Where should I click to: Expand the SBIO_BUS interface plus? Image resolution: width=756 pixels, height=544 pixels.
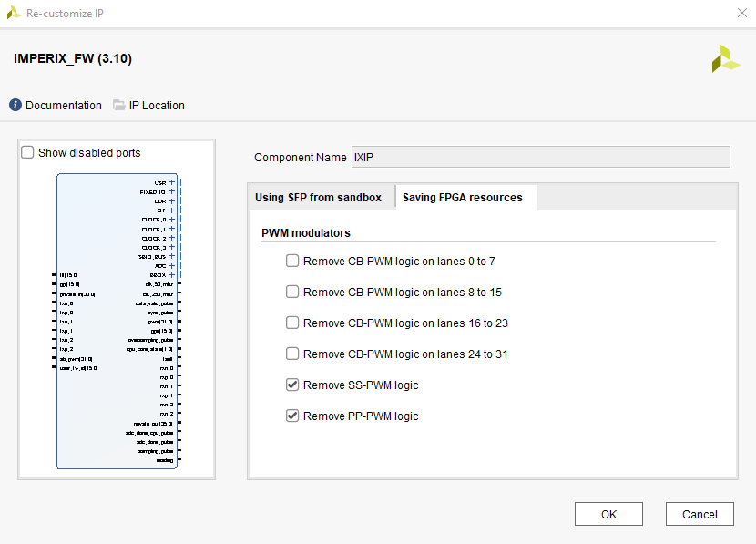pyautogui.click(x=171, y=256)
